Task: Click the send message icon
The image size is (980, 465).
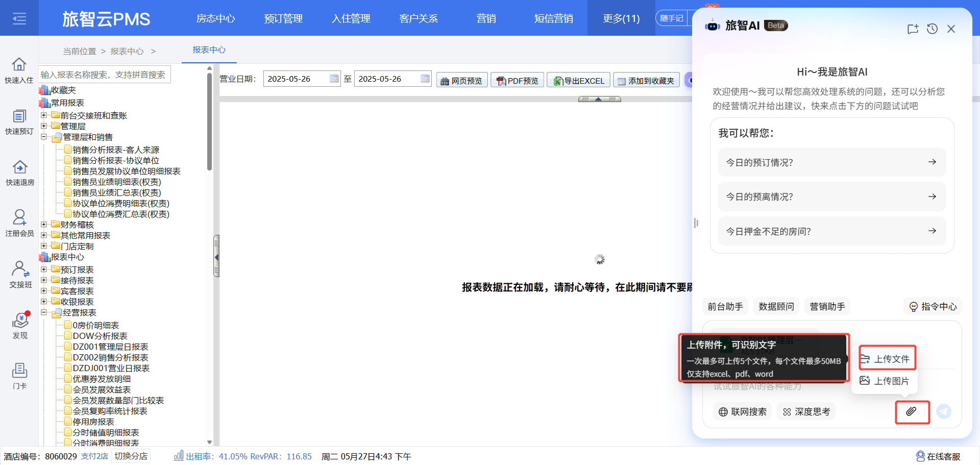Action: [944, 411]
